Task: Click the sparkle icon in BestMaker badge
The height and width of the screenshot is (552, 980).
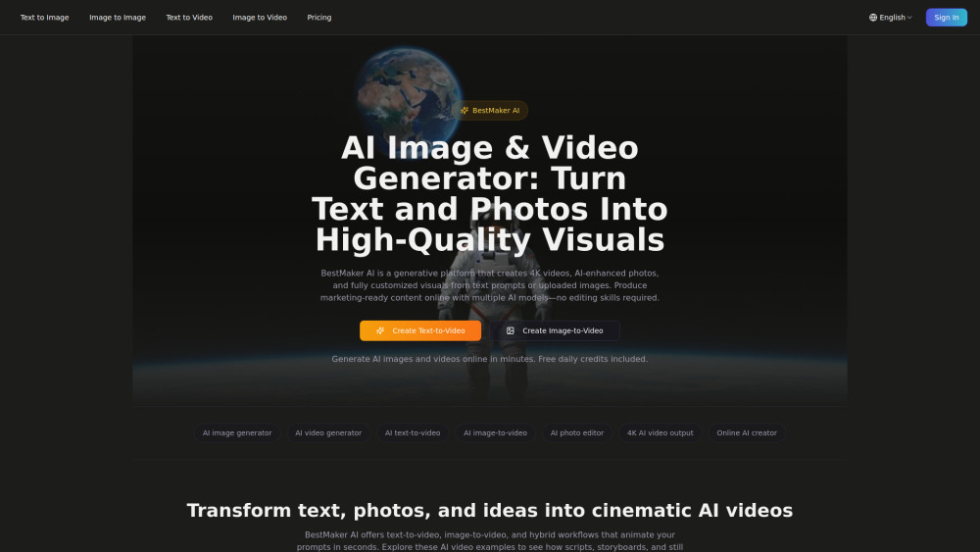Action: [465, 111]
